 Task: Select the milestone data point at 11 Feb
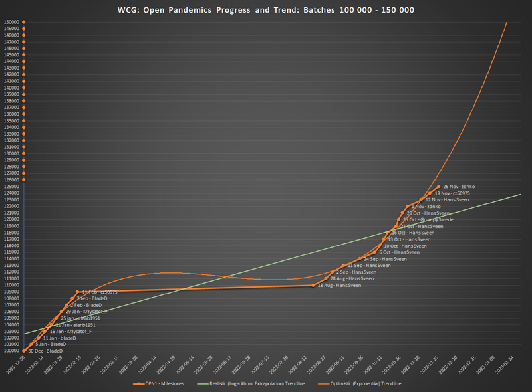(77, 292)
